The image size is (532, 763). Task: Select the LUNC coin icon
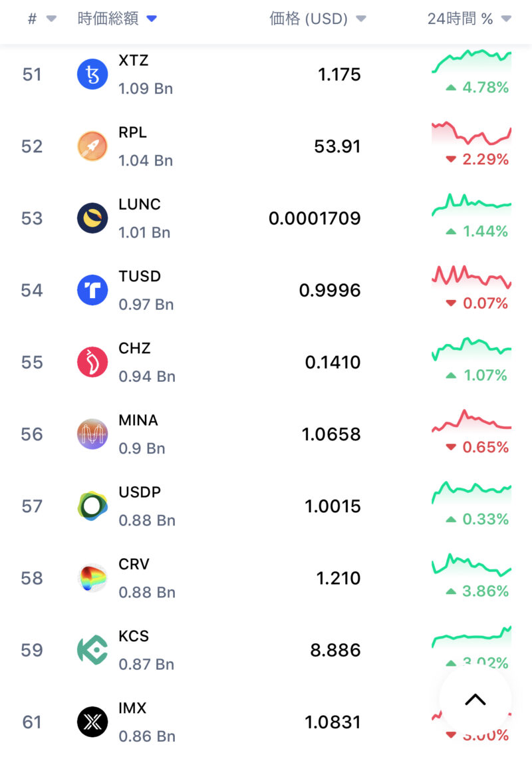(92, 218)
